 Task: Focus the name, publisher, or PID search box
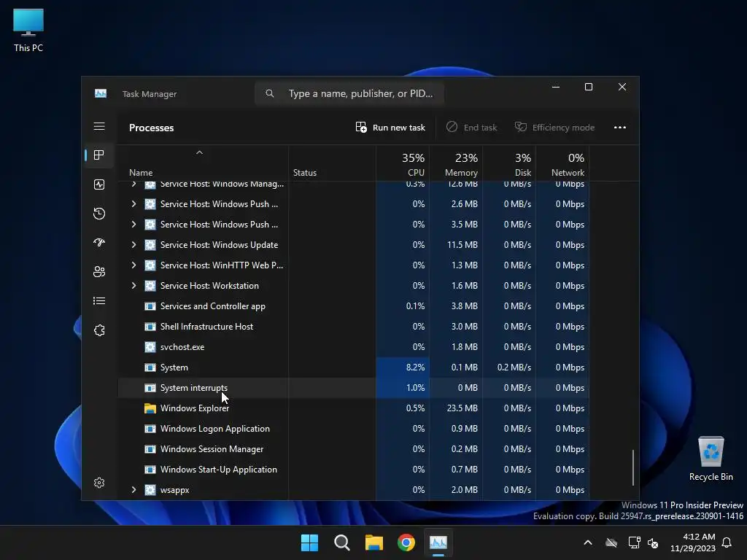tap(349, 93)
